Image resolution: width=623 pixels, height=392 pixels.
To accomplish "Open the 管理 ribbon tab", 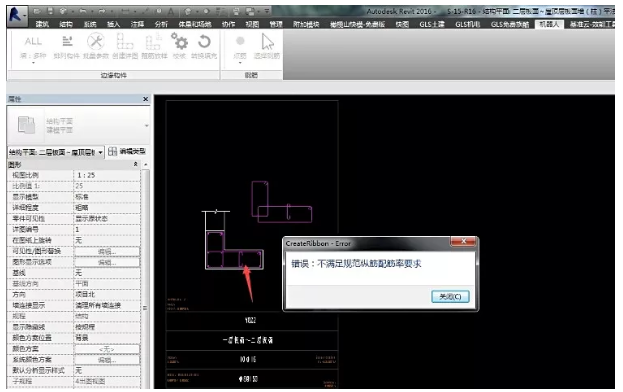I will [276, 25].
